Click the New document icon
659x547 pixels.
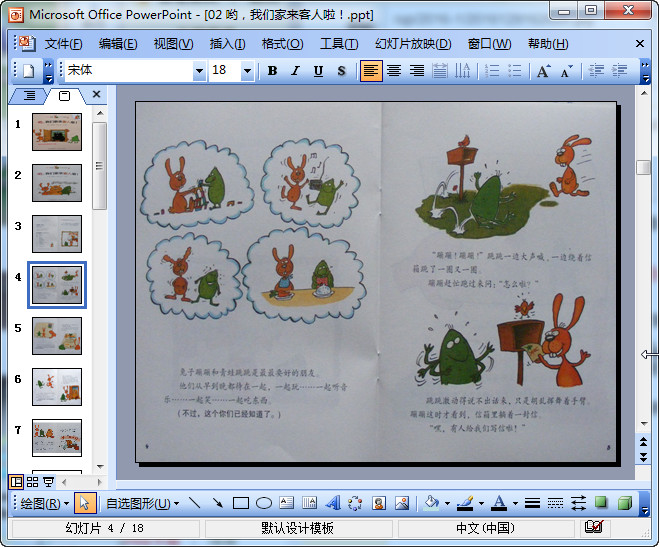coord(29,71)
